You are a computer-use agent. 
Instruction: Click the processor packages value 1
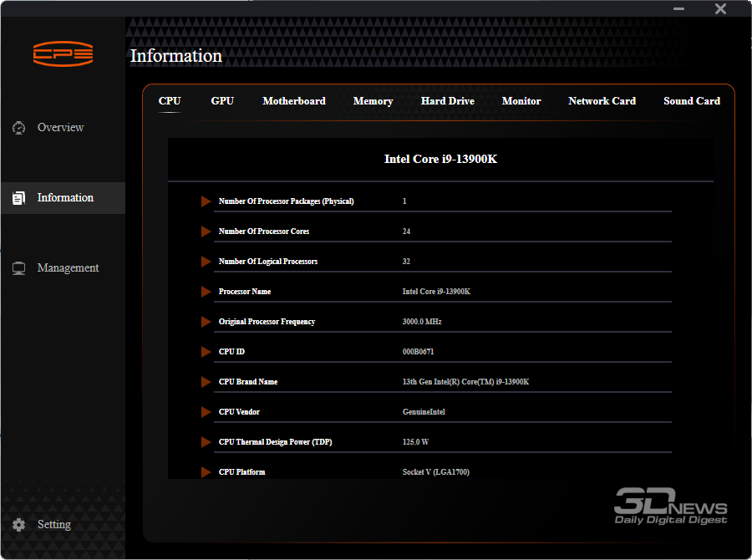click(x=404, y=201)
